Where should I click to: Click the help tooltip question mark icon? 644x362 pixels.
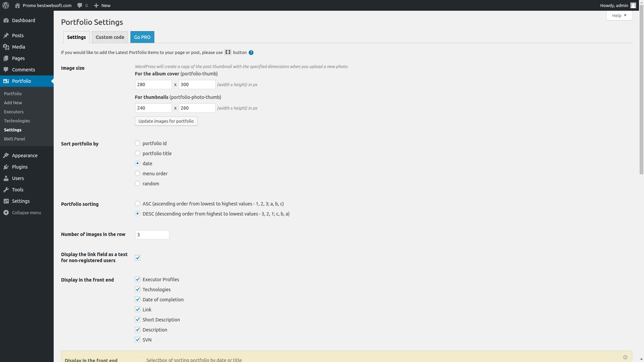click(x=251, y=52)
